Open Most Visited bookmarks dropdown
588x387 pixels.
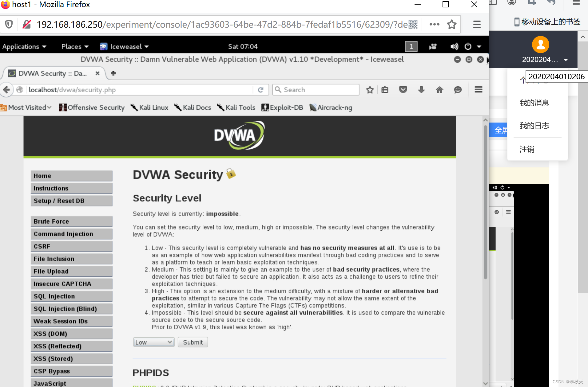coord(26,107)
